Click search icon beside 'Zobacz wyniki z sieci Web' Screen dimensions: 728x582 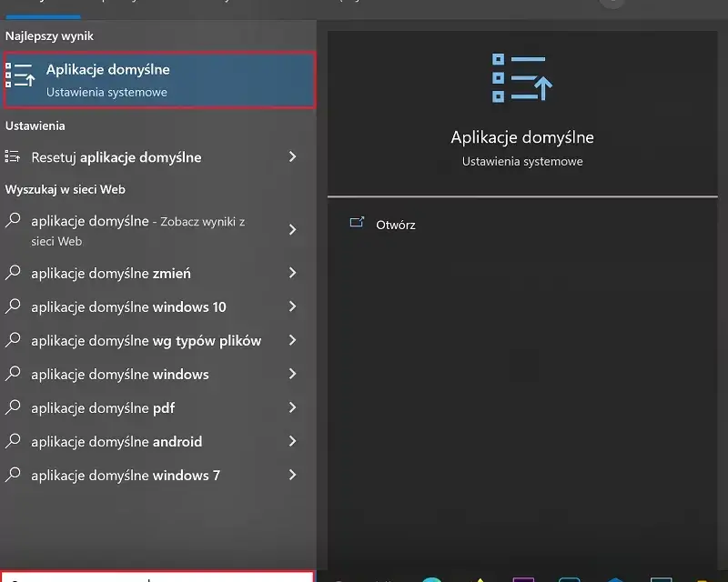point(13,220)
